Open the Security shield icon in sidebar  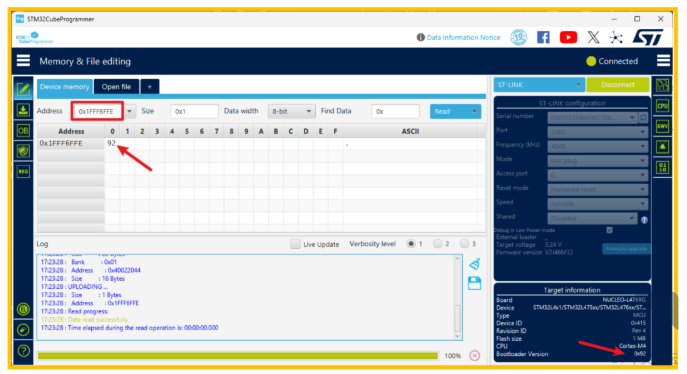coord(23,151)
